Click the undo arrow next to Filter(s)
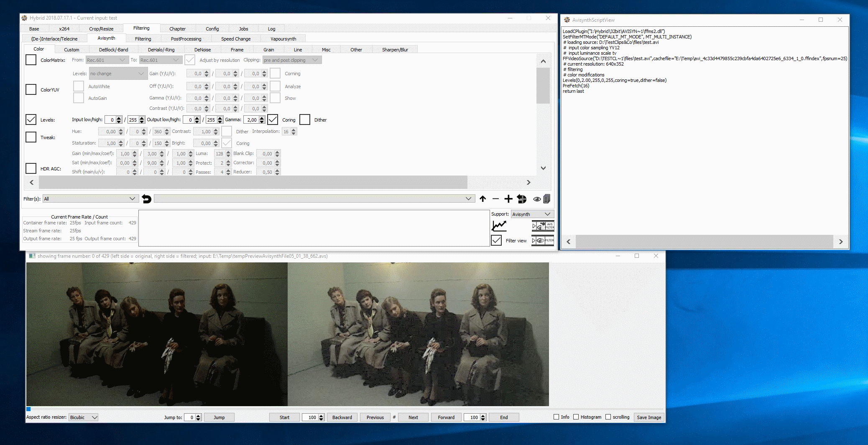The height and width of the screenshot is (445, 868). (x=146, y=199)
